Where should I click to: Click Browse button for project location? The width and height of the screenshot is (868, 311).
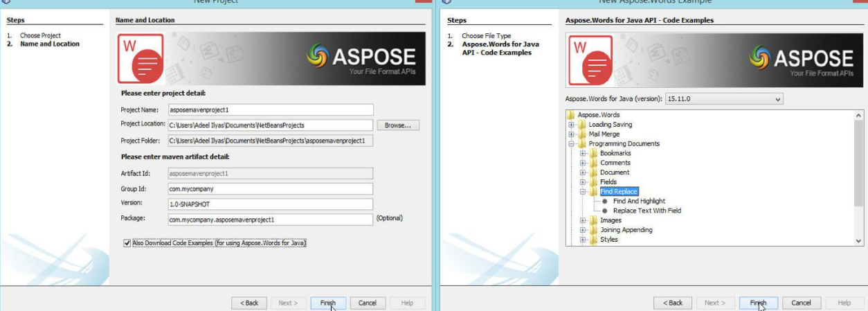click(398, 125)
